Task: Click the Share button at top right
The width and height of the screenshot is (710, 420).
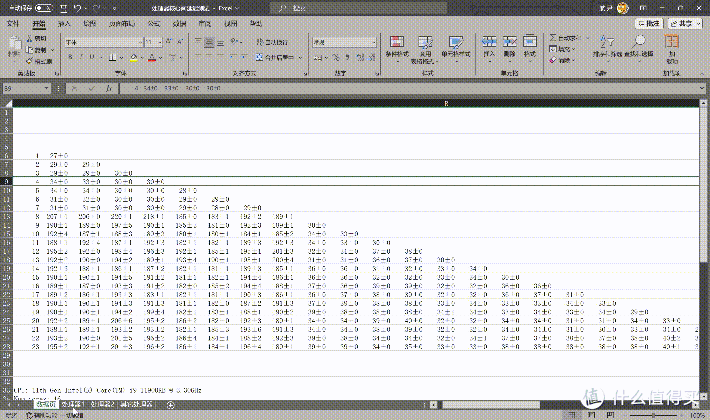Action: click(x=685, y=24)
